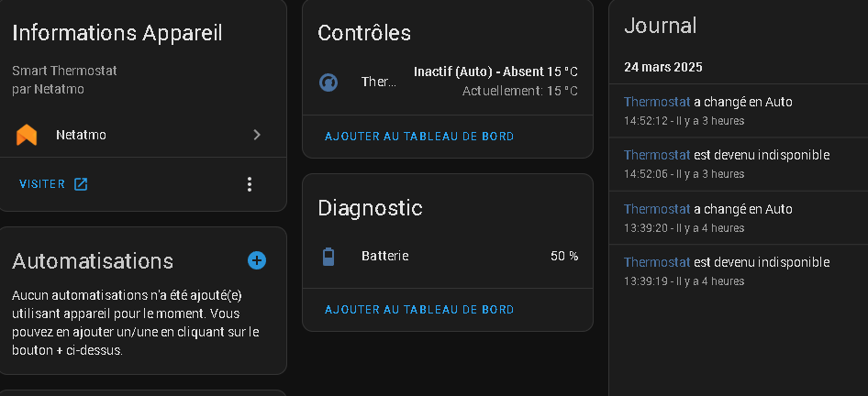This screenshot has height=396, width=868.
Task: Click the thermostat gauge icon in Contrôles
Action: coord(328,82)
